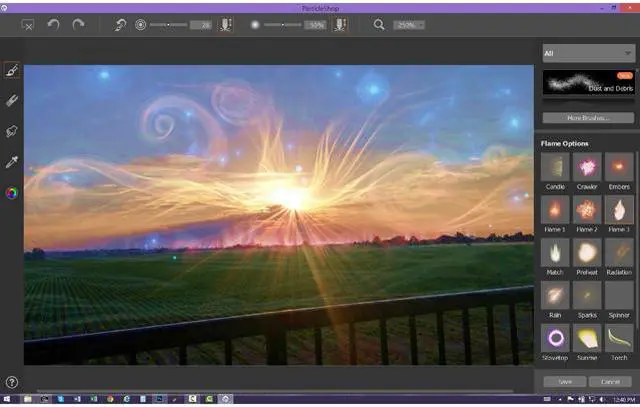Image resolution: width=640 pixels, height=407 pixels.
Task: Choose the Sunrise flame brush
Action: 587,338
